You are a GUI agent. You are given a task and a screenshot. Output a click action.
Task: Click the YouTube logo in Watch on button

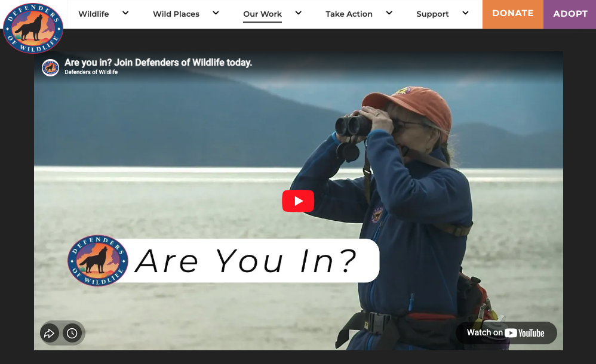[524, 333]
